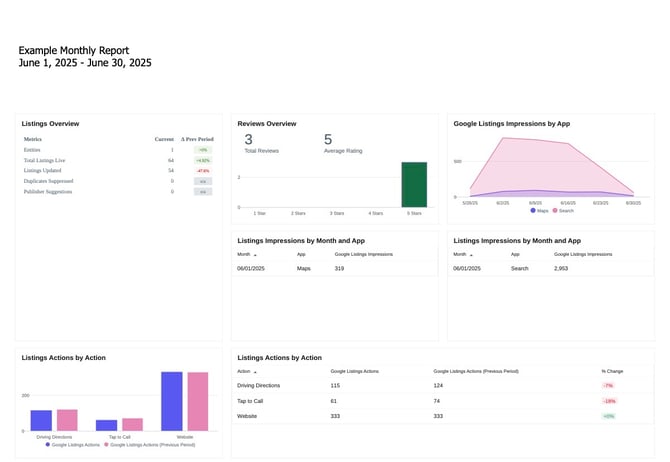This screenshot has width=670, height=462.
Task: Click the blue Website bar in actions chart
Action: 172,401
